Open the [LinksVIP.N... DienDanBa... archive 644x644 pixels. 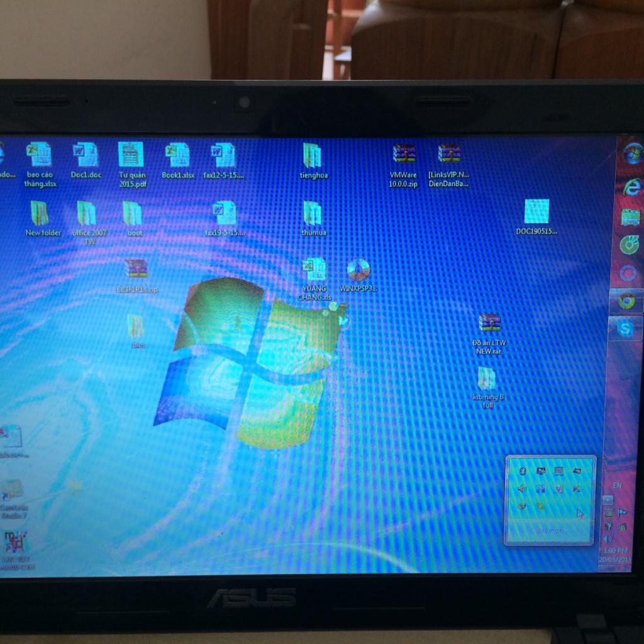click(x=448, y=165)
